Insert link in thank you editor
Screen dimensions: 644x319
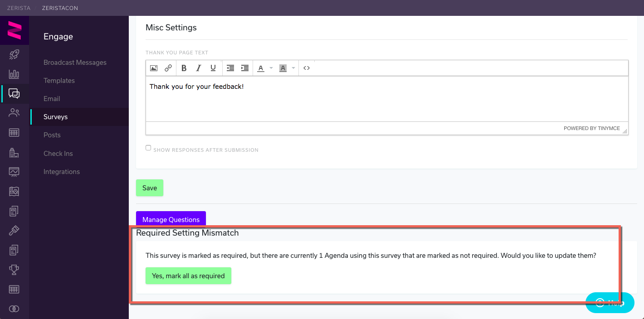coord(168,68)
